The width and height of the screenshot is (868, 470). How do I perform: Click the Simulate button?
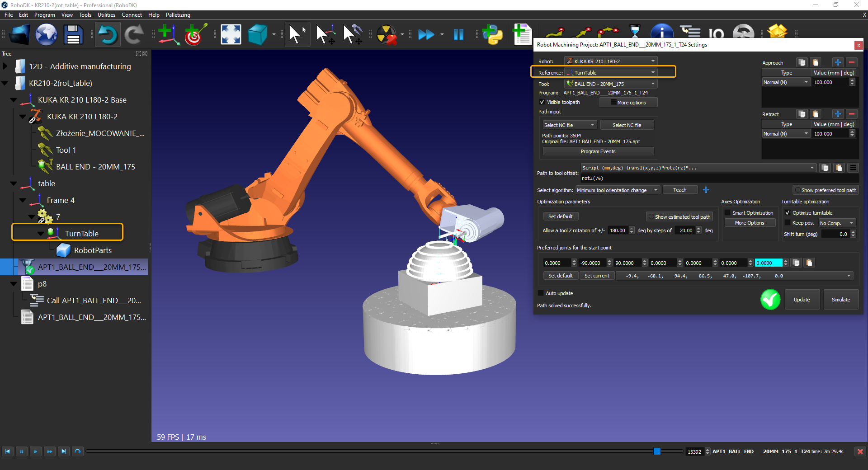[x=840, y=300]
